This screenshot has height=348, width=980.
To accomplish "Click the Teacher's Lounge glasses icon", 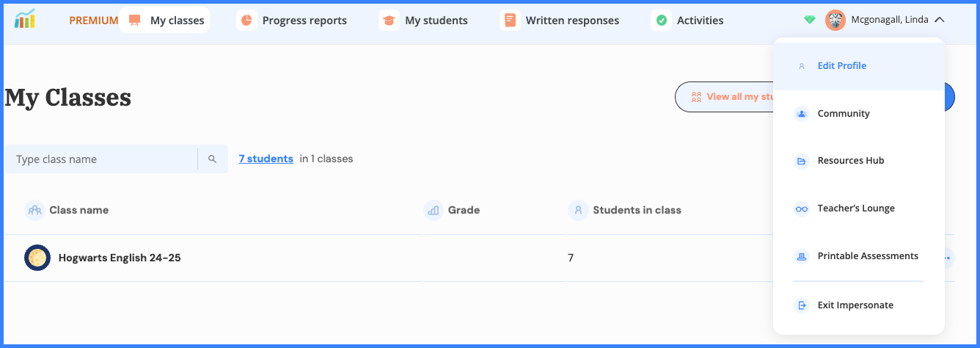I will [x=802, y=209].
